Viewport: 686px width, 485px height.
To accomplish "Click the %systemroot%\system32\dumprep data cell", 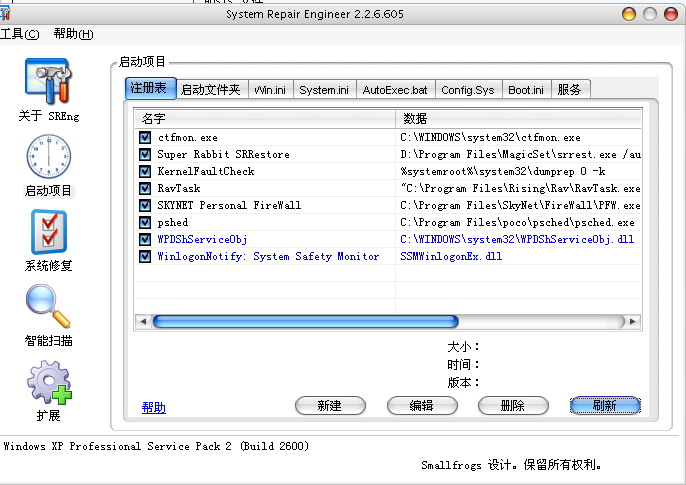I will [503, 171].
